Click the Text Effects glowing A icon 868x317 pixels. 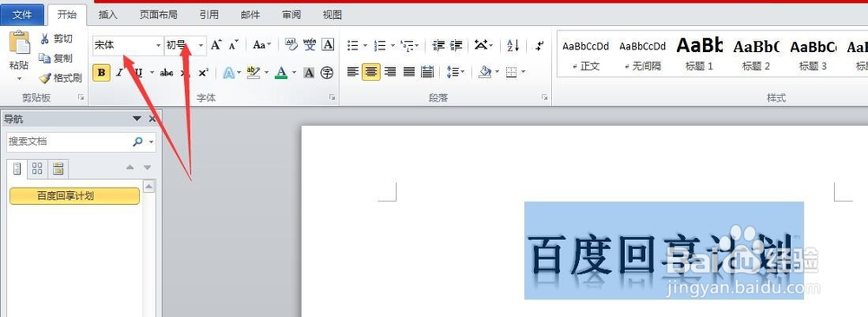click(x=228, y=73)
